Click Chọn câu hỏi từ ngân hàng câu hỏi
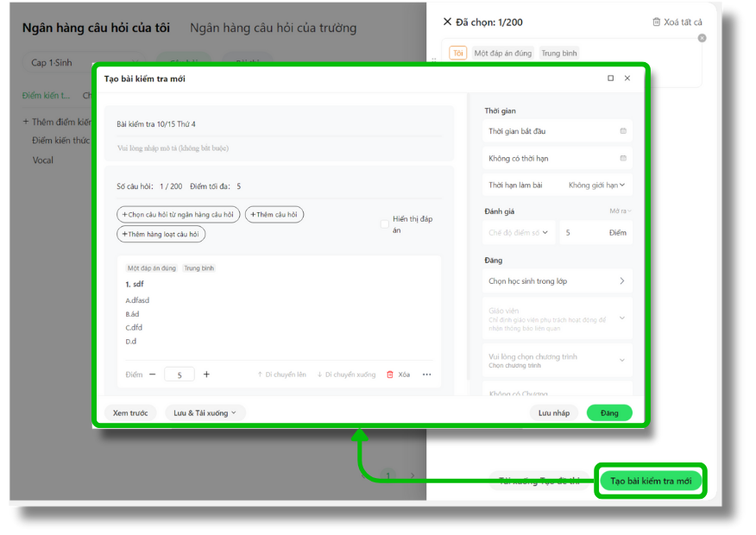The width and height of the screenshot is (756, 535). (x=178, y=215)
